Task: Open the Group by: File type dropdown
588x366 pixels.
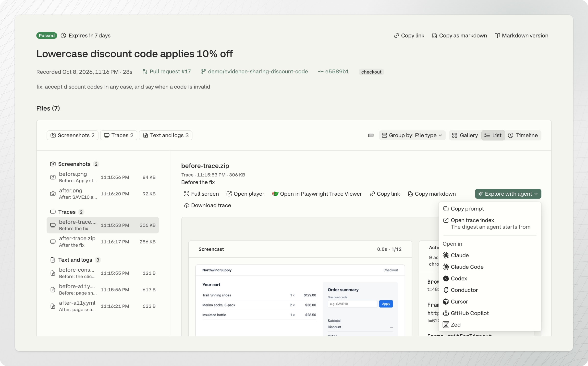Action: (x=412, y=135)
